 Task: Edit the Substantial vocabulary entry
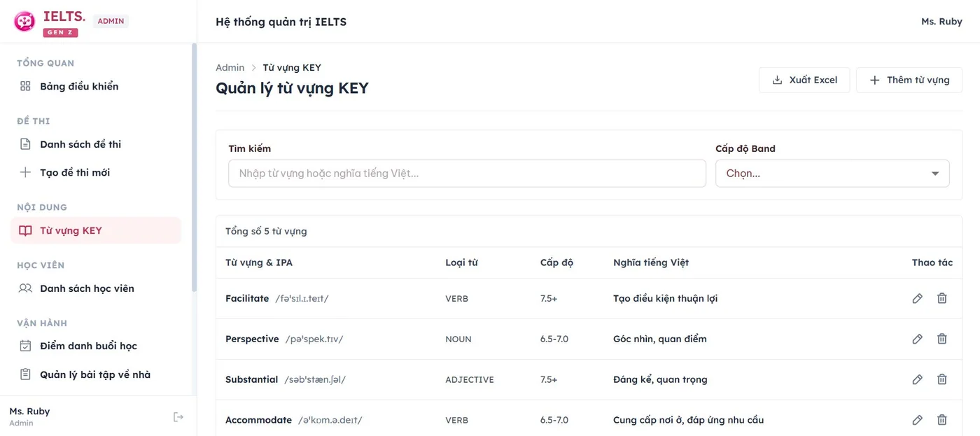coord(918,379)
